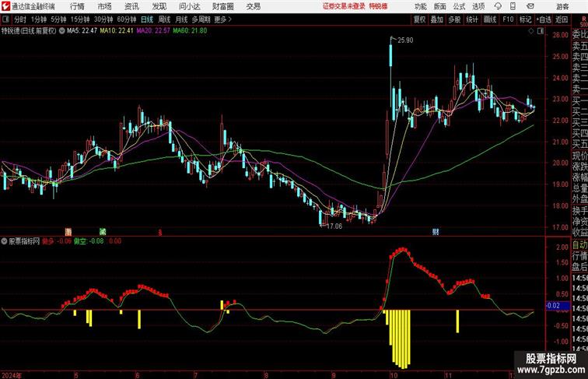Expand the 更多 periods list
588x379 pixels.
223,19
